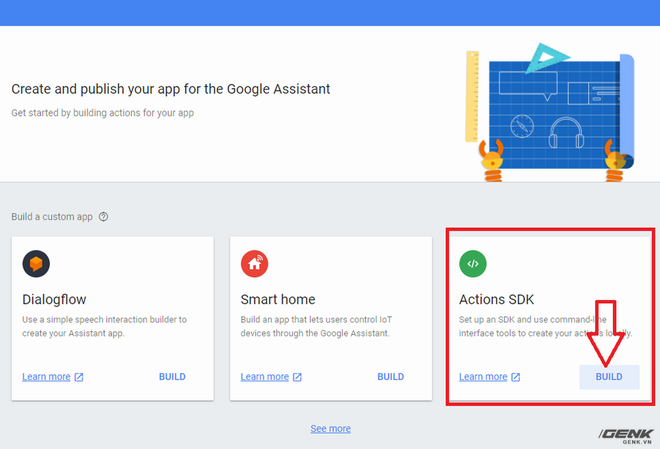Click the blueprint illustration image
The width and height of the screenshot is (660, 449).
(550, 112)
